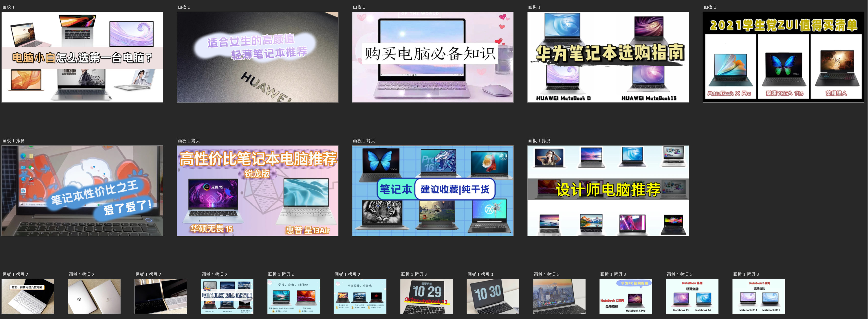
Task: Click the '荣耀猎人' card caption
Action: [x=836, y=93]
